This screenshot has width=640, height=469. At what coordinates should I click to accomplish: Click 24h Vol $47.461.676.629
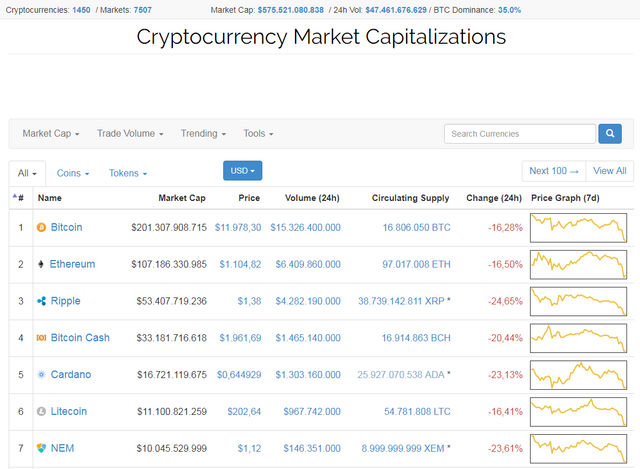point(396,10)
